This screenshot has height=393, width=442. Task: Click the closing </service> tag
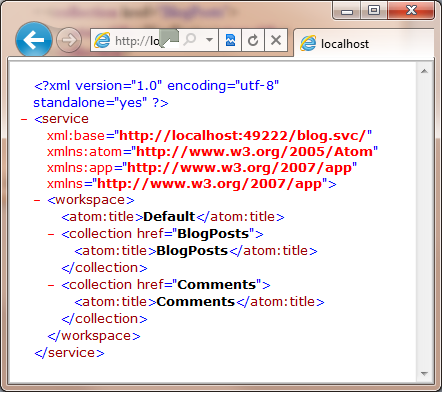tap(69, 353)
